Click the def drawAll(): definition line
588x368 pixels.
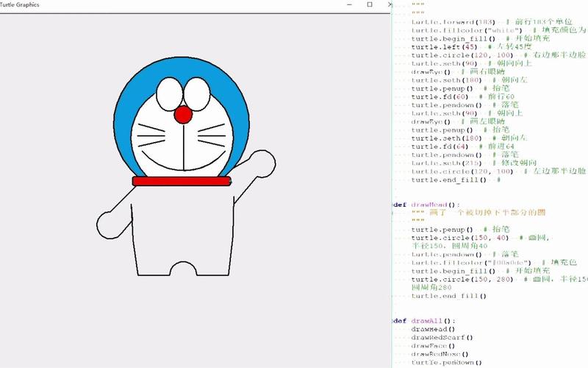[424, 321]
